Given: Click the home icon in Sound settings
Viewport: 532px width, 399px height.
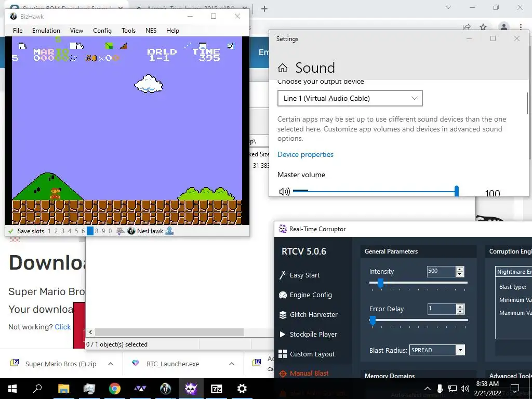Looking at the screenshot, I should click(x=282, y=68).
